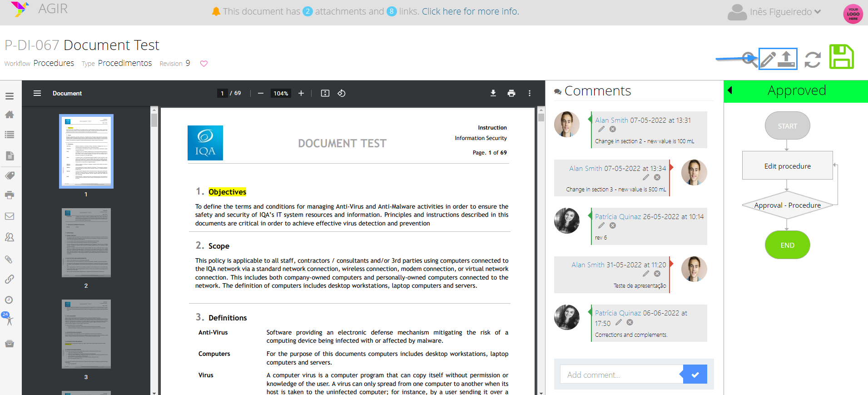
Task: Open the tags icon in sidebar
Action: click(x=10, y=175)
